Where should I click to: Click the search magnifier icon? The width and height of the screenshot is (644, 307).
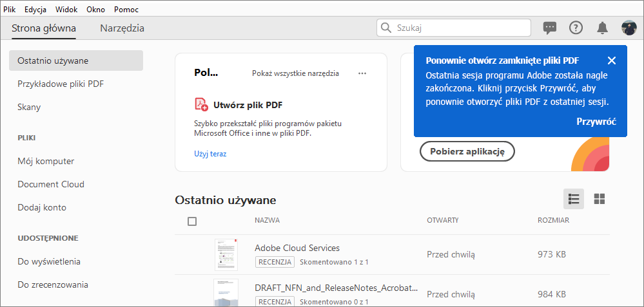pos(385,28)
